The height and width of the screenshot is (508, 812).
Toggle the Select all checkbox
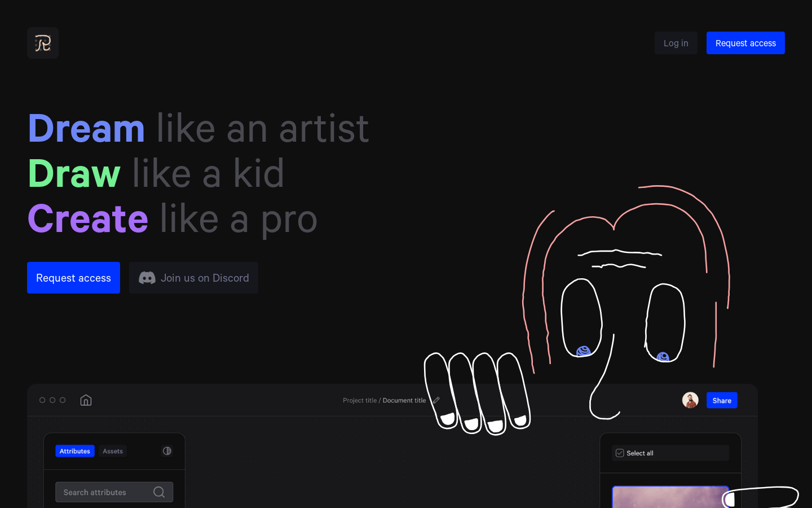click(x=620, y=453)
